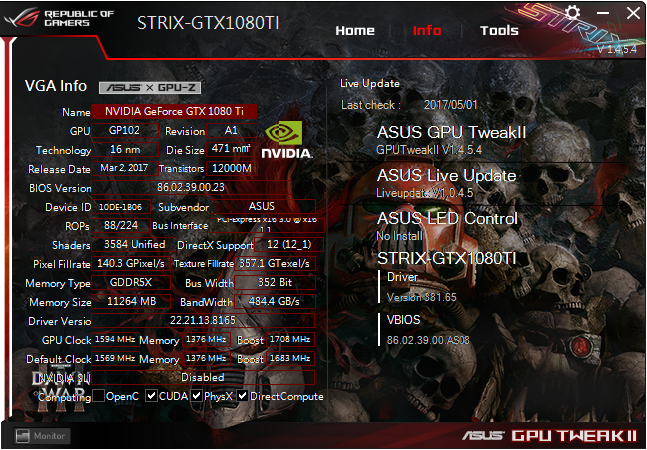Open settings via the gear icon

coord(572,12)
